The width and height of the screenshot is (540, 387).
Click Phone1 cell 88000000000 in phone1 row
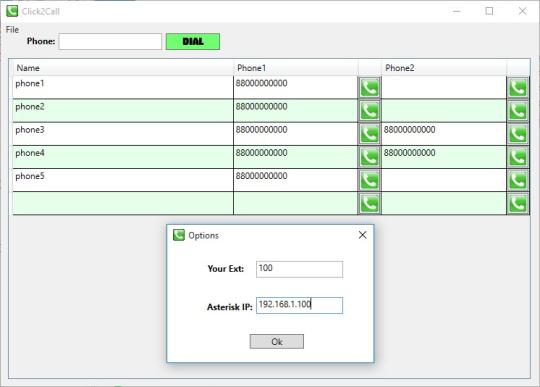click(x=296, y=87)
